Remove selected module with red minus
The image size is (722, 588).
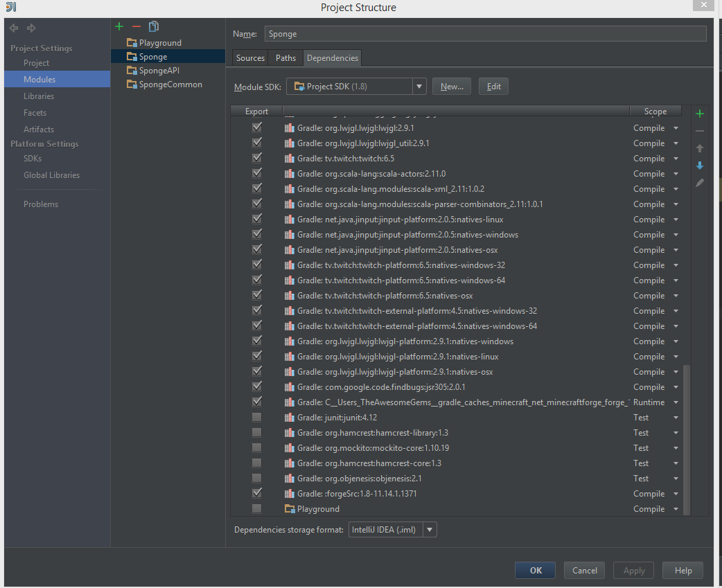(x=137, y=27)
